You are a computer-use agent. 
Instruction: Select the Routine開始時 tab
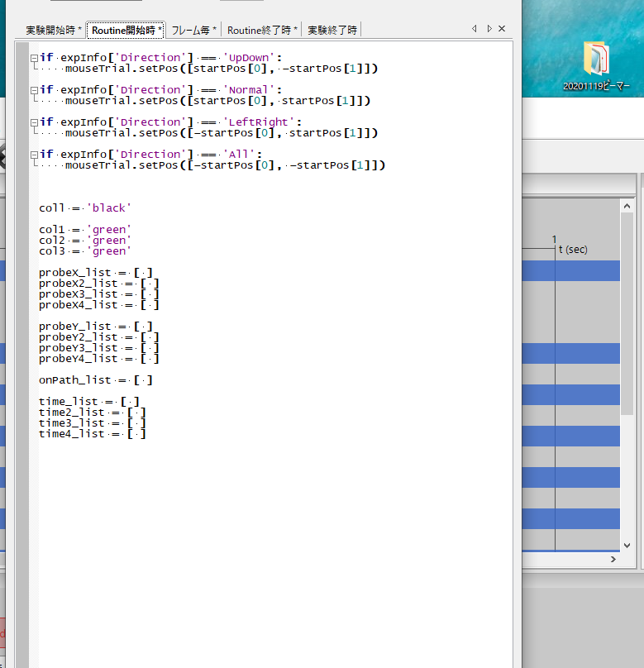click(x=126, y=31)
